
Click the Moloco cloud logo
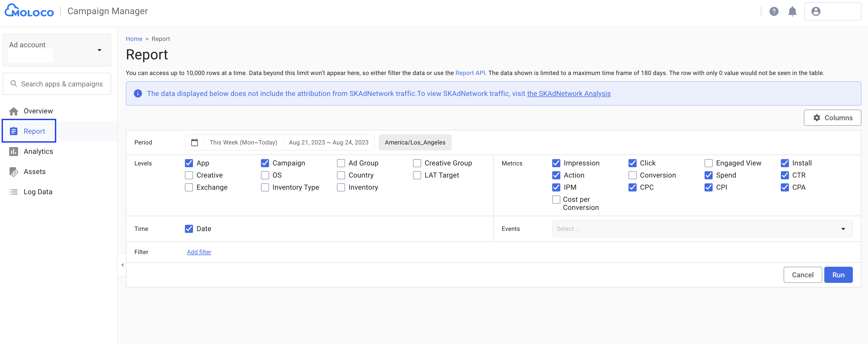pos(29,11)
